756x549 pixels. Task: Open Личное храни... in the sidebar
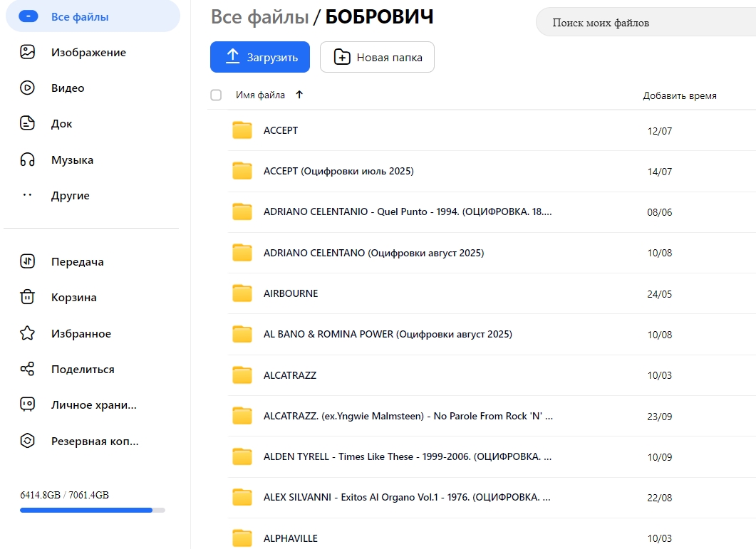point(94,405)
